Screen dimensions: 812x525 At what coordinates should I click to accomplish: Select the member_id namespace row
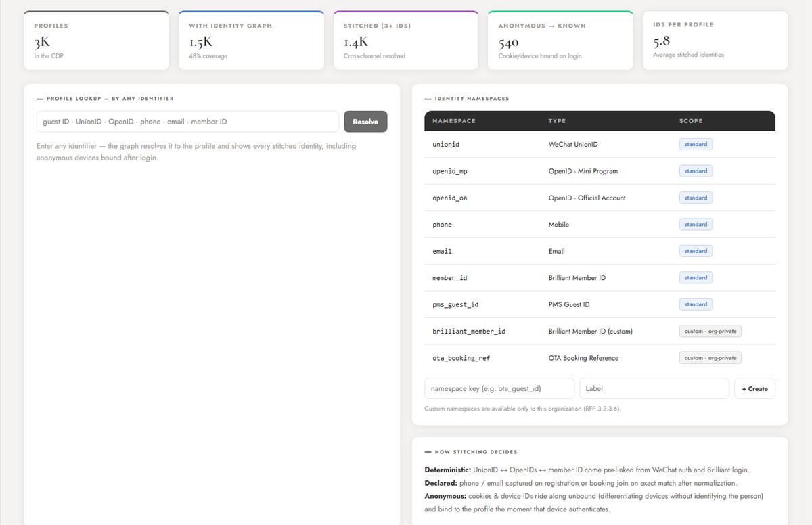point(600,278)
